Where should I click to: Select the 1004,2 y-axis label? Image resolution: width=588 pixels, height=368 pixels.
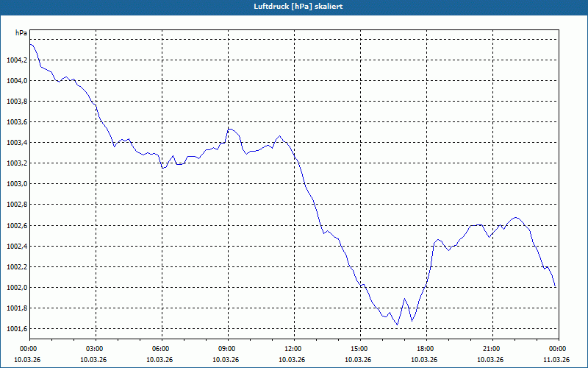17,60
